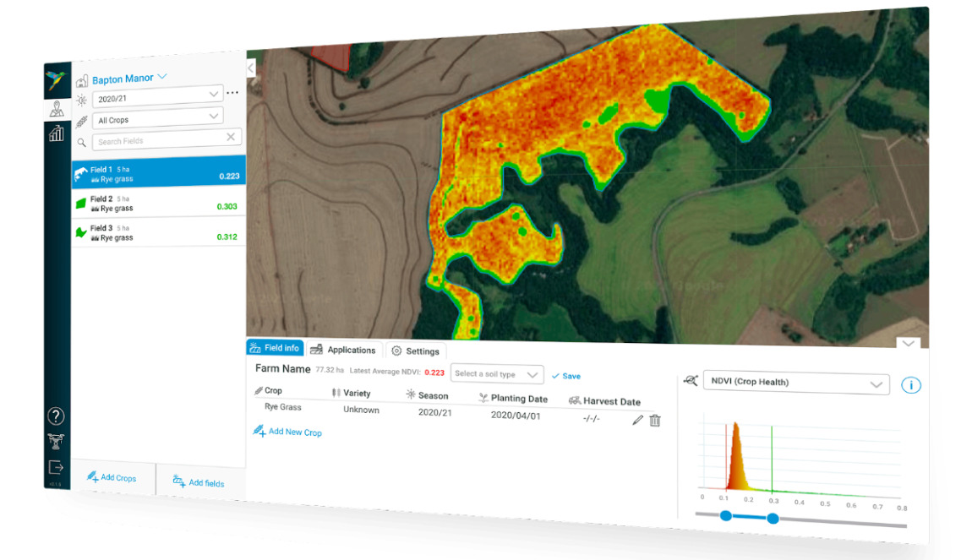The image size is (972, 560).
Task: Click the NDVI info icon
Action: coord(910,385)
